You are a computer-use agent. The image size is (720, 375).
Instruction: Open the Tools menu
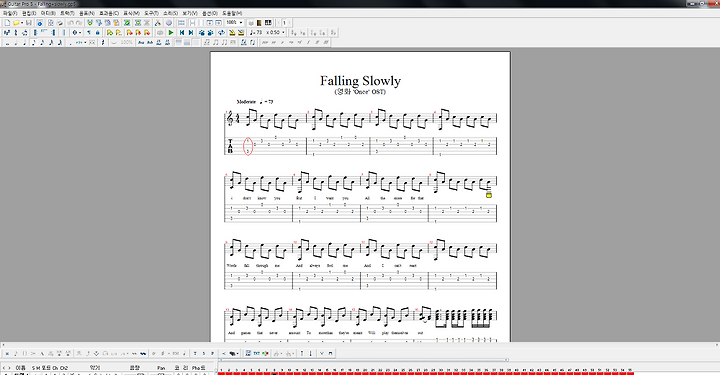[x=151, y=13]
